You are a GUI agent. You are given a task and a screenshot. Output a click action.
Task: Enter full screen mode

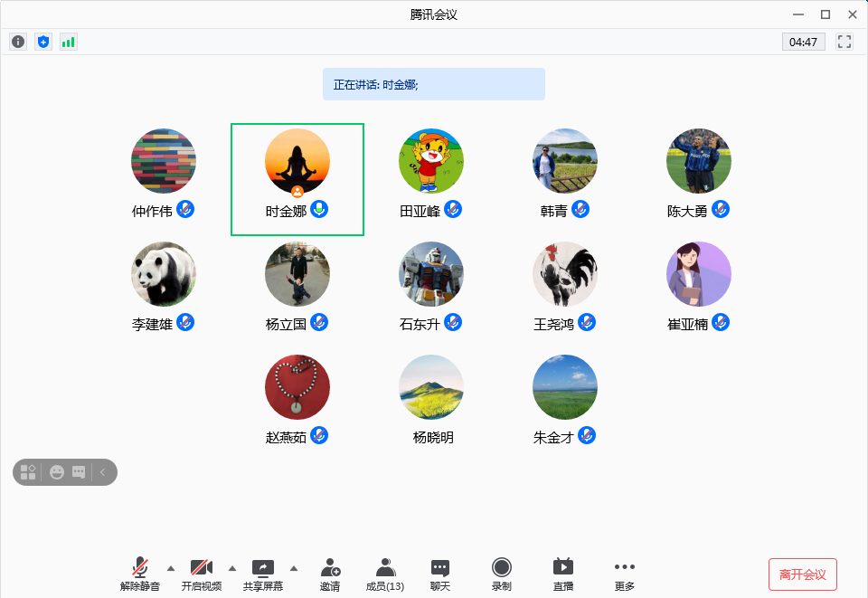coord(844,42)
